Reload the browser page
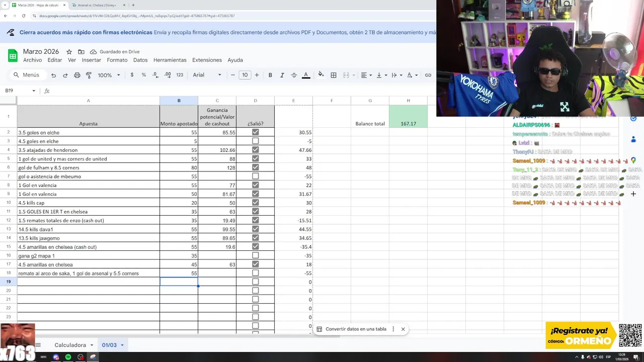The image size is (644, 362). pos(24,16)
